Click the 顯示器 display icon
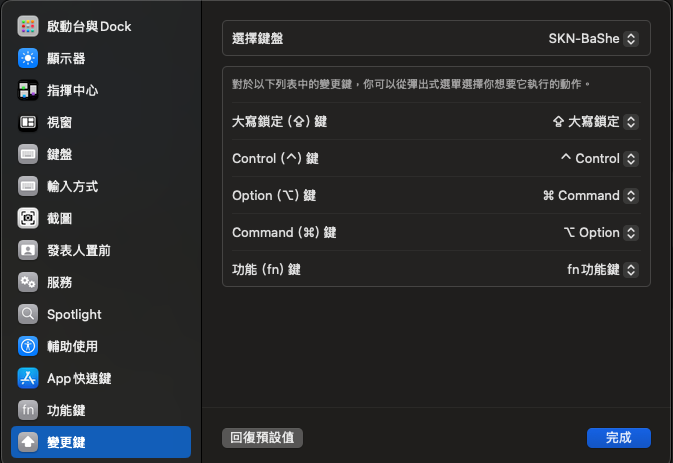Screen dimensions: 673x463 (x=28, y=58)
